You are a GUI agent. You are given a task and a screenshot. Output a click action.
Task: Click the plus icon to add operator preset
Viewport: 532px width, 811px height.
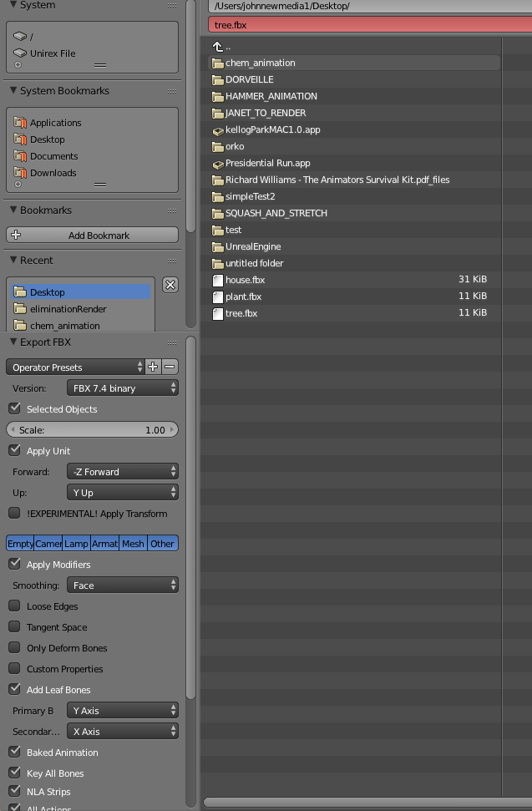click(153, 367)
